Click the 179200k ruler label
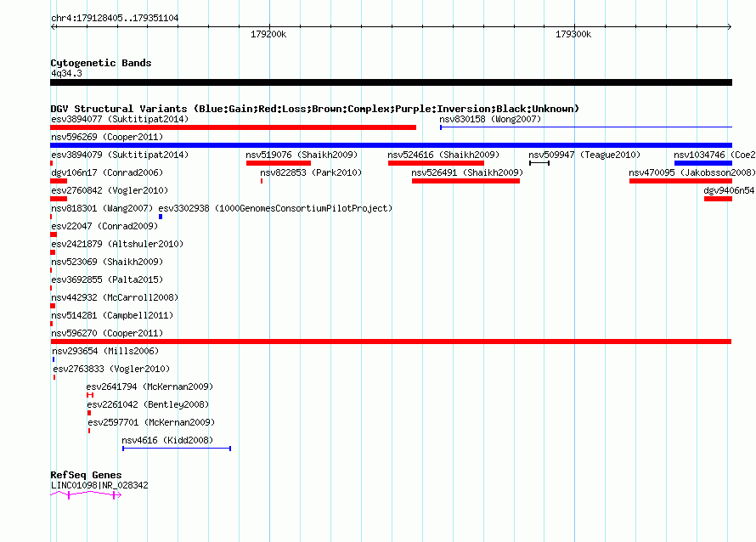This screenshot has height=542, width=756. pyautogui.click(x=268, y=34)
